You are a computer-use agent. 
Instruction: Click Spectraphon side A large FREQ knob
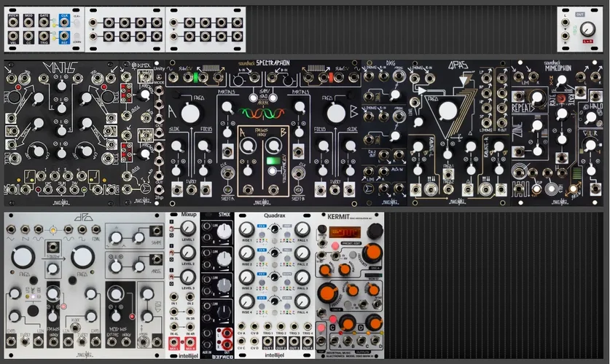pyautogui.click(x=190, y=112)
